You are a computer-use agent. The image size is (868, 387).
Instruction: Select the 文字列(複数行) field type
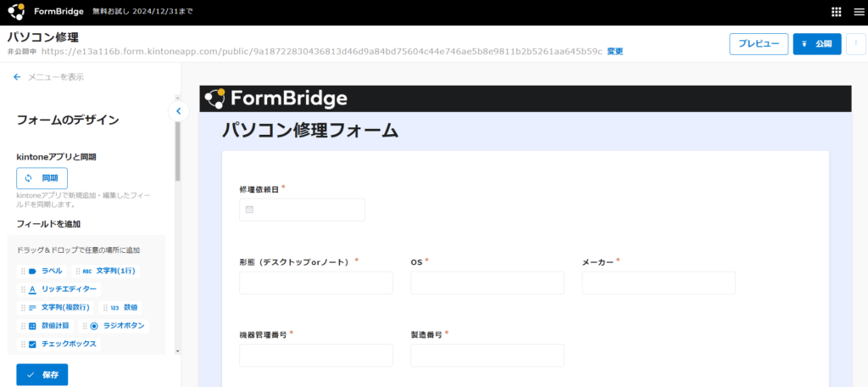64,307
